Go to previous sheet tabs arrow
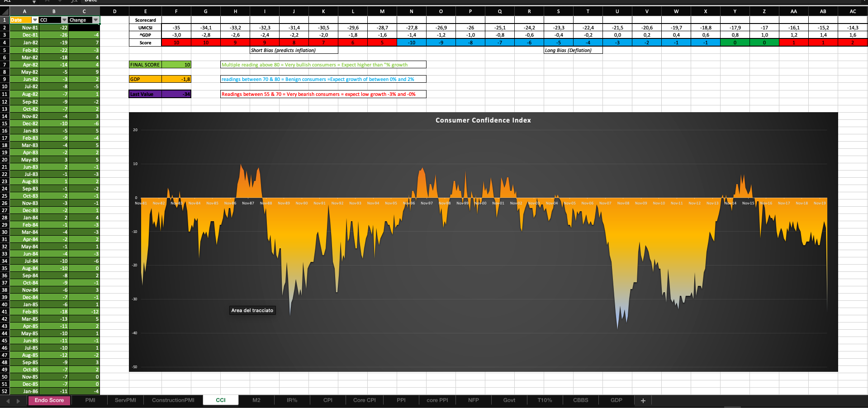Screen dimensions: 868x408 pyautogui.click(x=8, y=401)
